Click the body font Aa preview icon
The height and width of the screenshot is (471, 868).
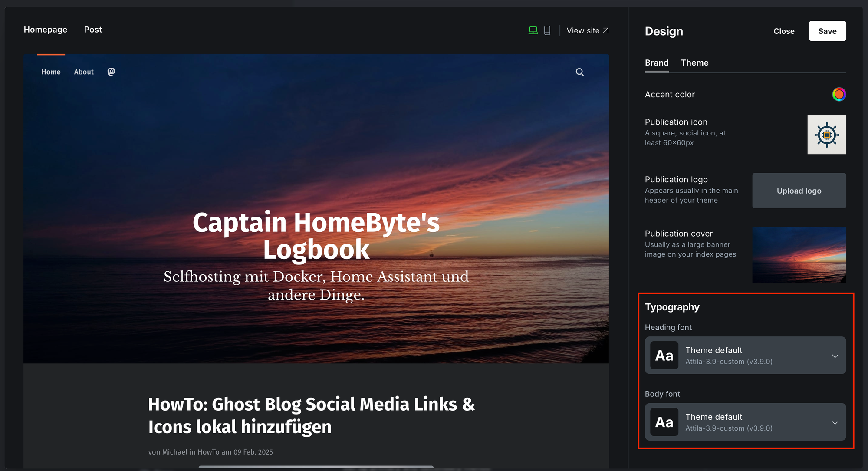coord(664,422)
